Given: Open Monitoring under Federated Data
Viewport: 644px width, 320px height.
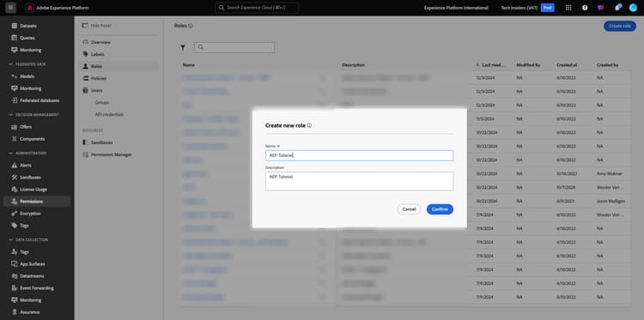Looking at the screenshot, I should pyautogui.click(x=30, y=88).
